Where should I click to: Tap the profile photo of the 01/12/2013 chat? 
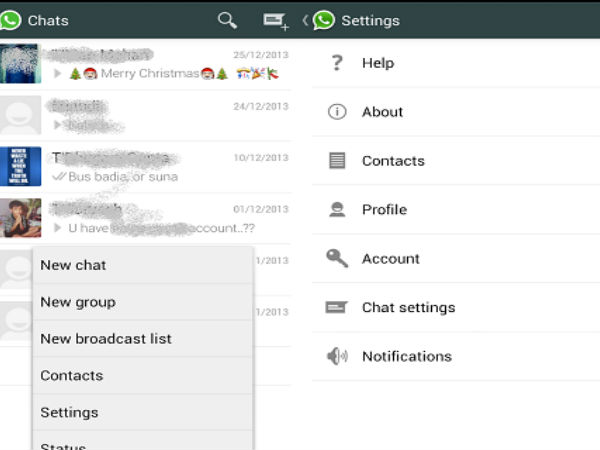coord(21,218)
